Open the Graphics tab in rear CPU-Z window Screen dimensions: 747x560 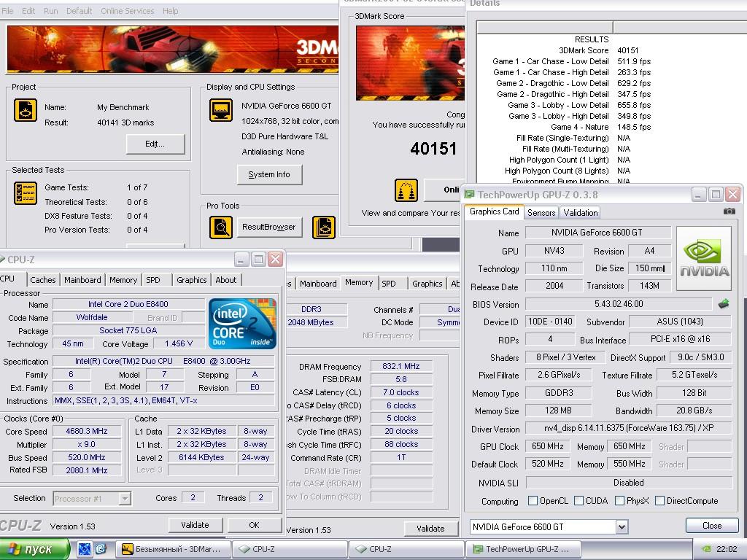point(427,284)
